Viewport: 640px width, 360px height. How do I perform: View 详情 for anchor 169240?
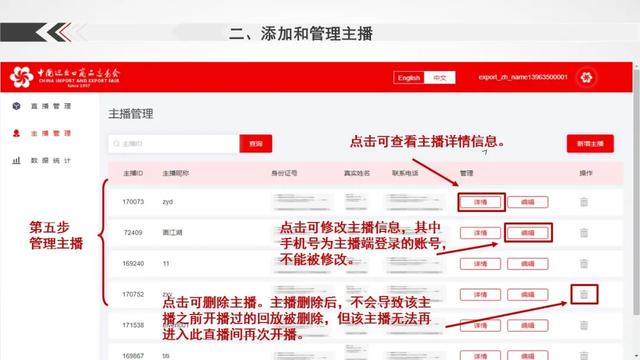(480, 264)
